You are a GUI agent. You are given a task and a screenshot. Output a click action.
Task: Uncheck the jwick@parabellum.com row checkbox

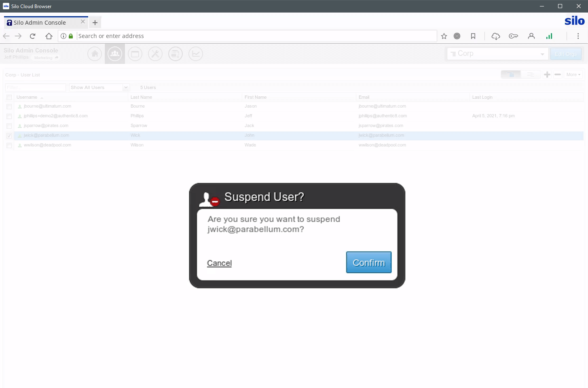click(x=9, y=136)
